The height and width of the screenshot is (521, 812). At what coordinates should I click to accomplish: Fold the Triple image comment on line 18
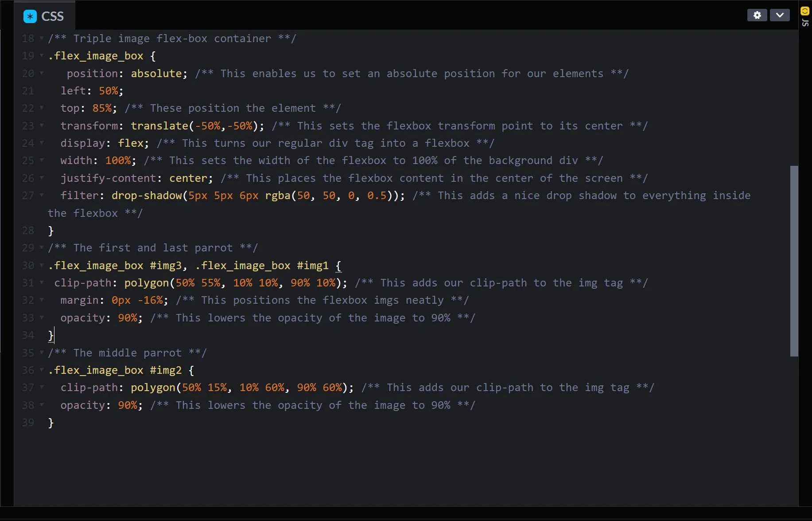tap(41, 38)
